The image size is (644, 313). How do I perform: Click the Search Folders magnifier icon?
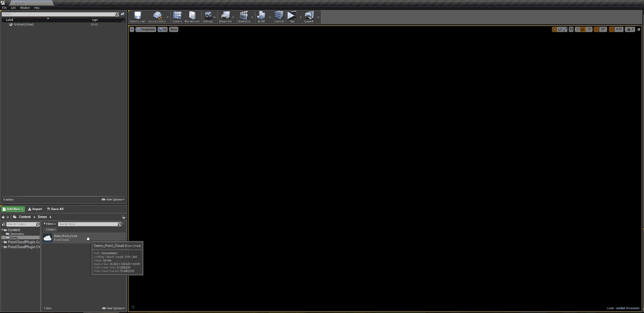[x=38, y=224]
